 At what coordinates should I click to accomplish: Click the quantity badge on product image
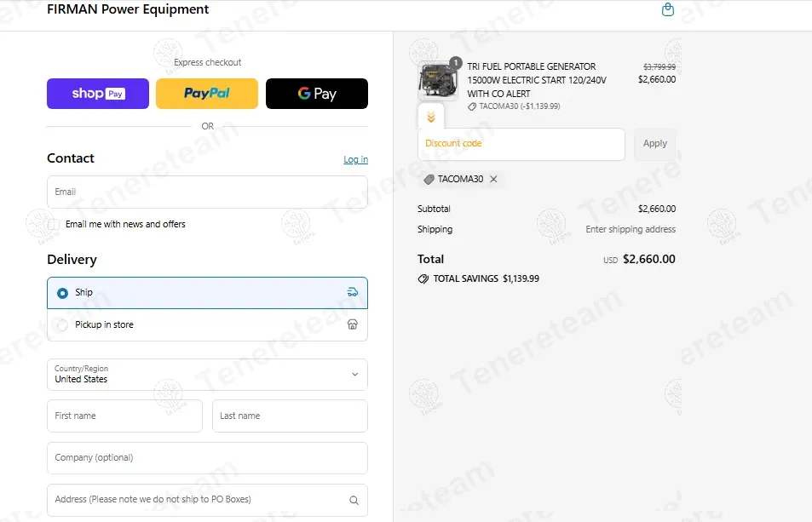455,63
